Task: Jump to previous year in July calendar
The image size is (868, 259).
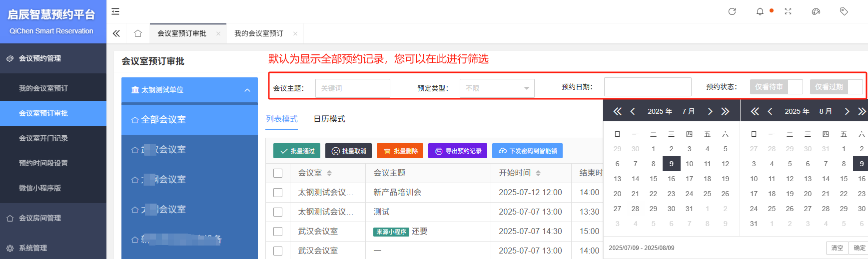Action: [x=618, y=111]
